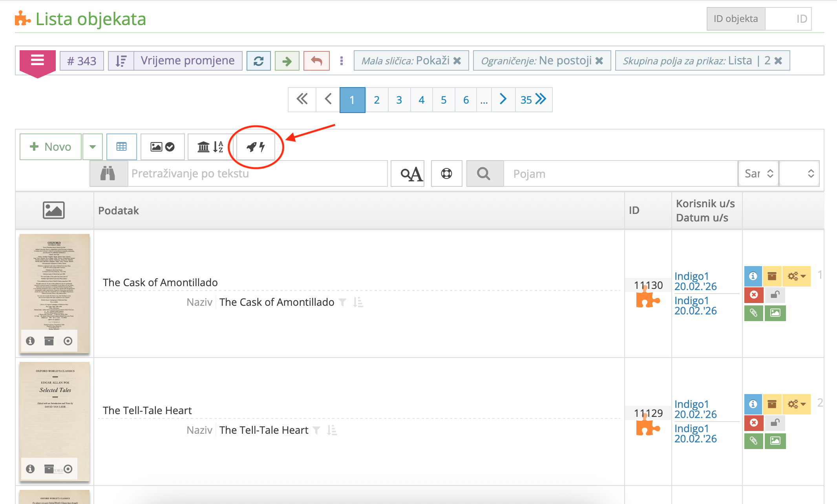This screenshot has width=837, height=504.
Task: Toggle the unlock padlock on object 11129
Action: click(x=775, y=423)
